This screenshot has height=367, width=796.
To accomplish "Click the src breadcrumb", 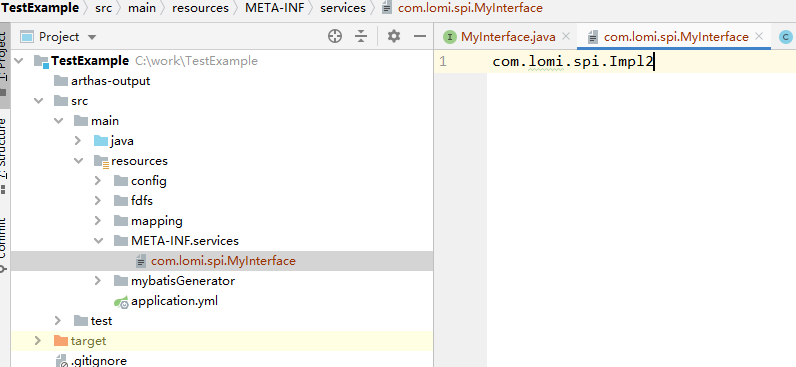I will [x=104, y=8].
